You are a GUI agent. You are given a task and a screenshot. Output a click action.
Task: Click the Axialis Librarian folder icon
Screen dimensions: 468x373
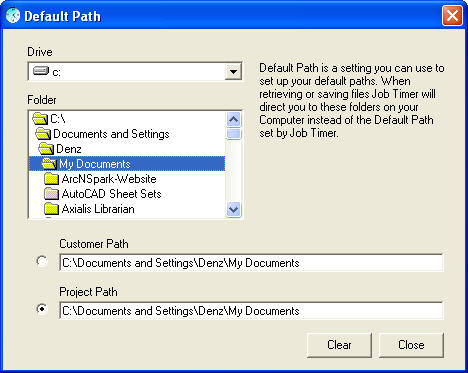click(x=51, y=209)
